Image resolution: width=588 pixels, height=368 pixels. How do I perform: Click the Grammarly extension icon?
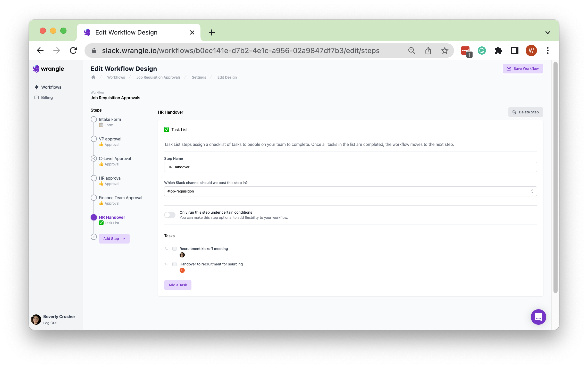tap(482, 51)
